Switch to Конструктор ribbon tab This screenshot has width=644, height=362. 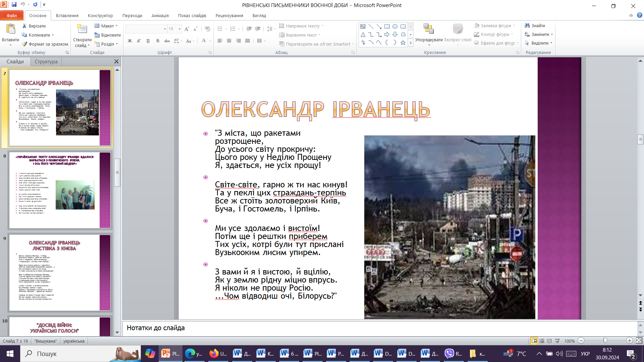click(100, 15)
